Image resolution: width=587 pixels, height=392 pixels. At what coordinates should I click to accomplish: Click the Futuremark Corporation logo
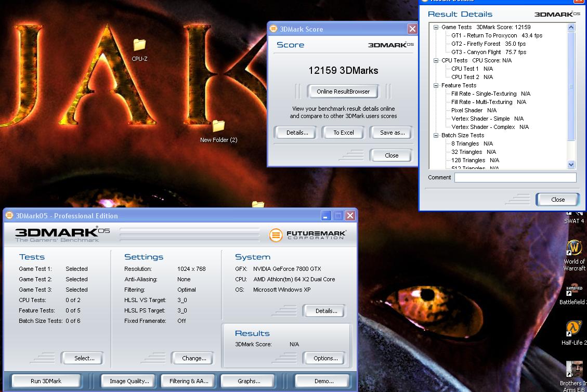307,235
